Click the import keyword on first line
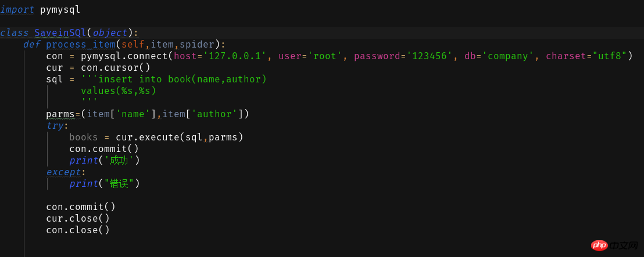644x257 pixels. (x=17, y=9)
